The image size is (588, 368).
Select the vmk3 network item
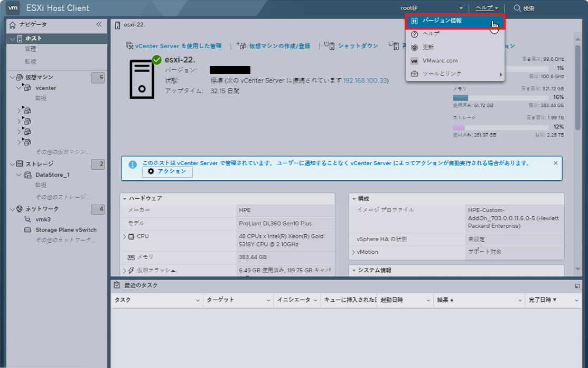(x=43, y=219)
